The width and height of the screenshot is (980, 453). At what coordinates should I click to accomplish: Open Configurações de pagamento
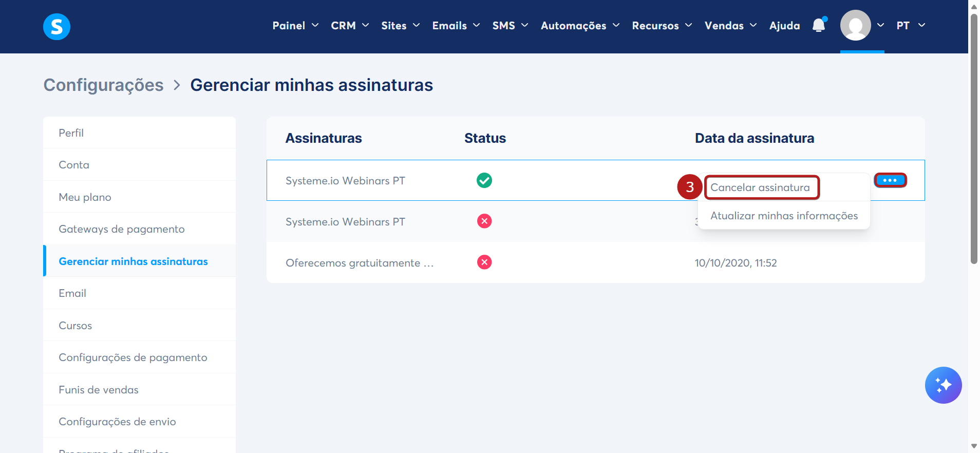click(x=139, y=357)
